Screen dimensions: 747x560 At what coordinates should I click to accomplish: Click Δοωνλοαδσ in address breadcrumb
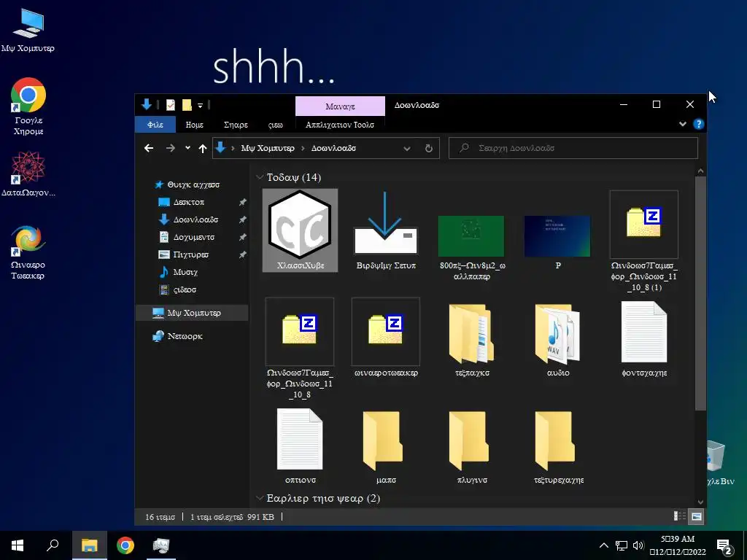(x=333, y=148)
